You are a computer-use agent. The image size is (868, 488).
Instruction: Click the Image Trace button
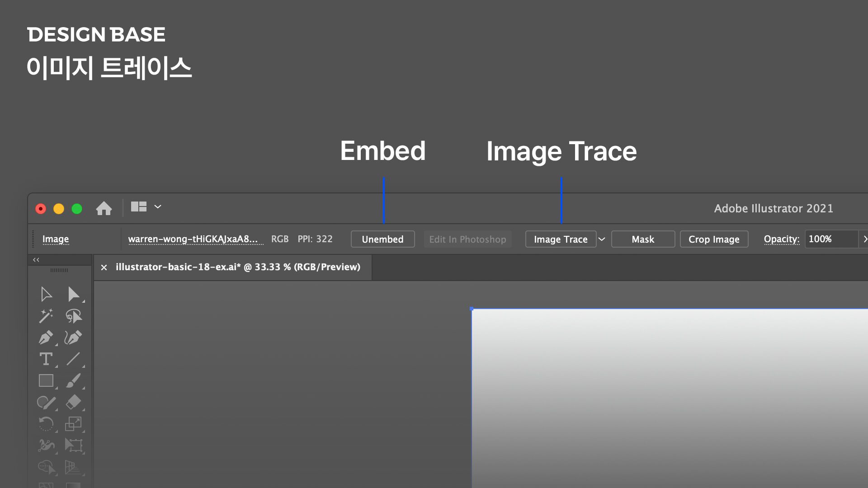pos(561,239)
